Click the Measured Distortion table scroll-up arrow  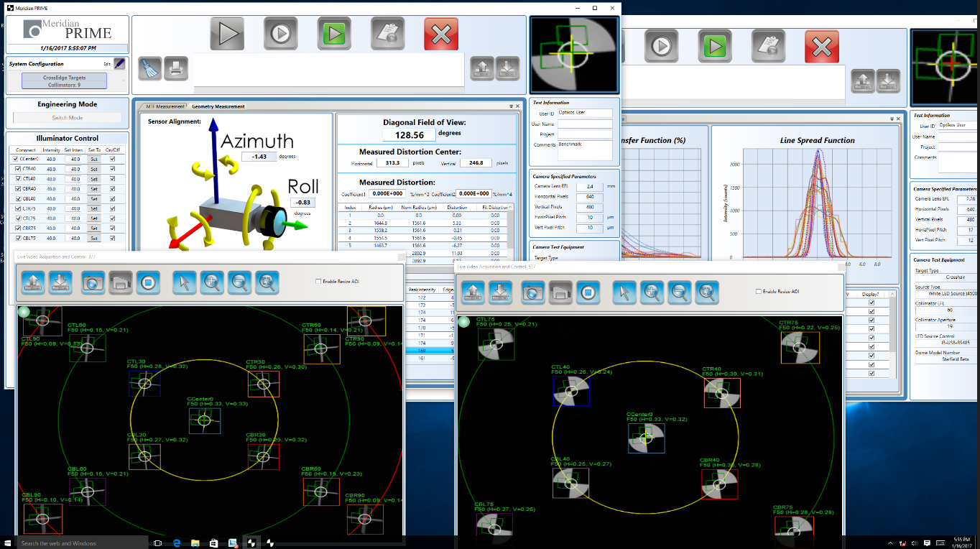511,208
